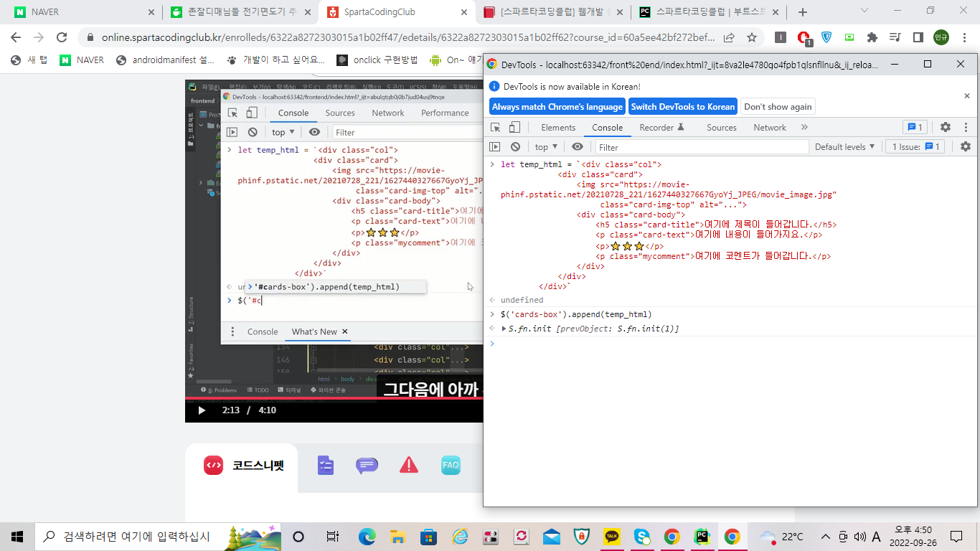Image resolution: width=980 pixels, height=551 pixels.
Task: Show the DevTools console sidebar
Action: 494,146
